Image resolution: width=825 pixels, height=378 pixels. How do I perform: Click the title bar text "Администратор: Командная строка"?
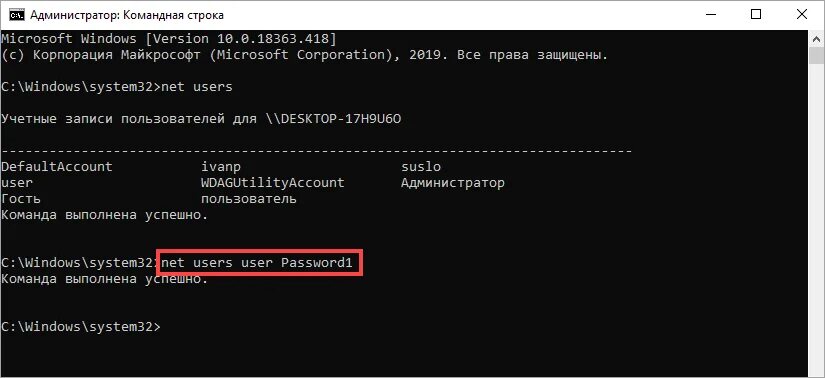pos(127,15)
